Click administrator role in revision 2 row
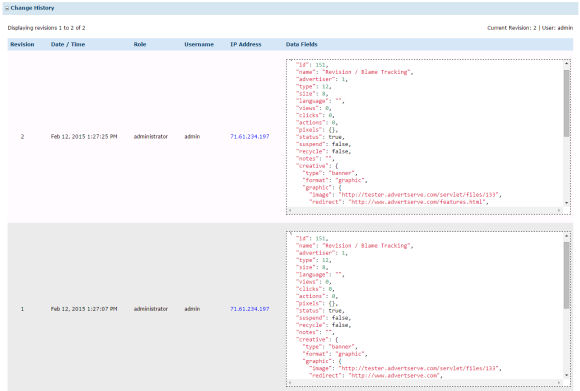The width and height of the screenshot is (580, 391). pos(151,136)
